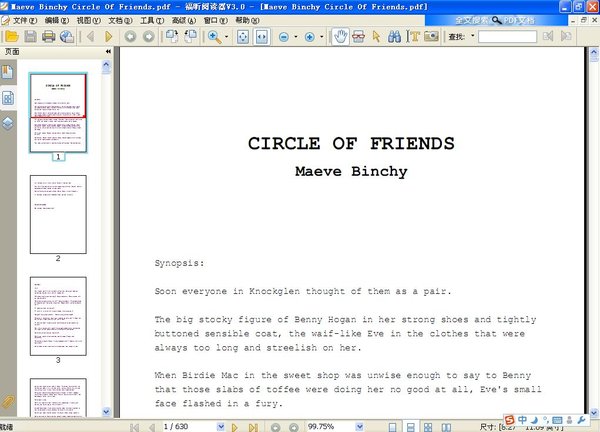Open the bookmarks panel icon in sidebar
The width and height of the screenshot is (600, 432).
[x=8, y=72]
